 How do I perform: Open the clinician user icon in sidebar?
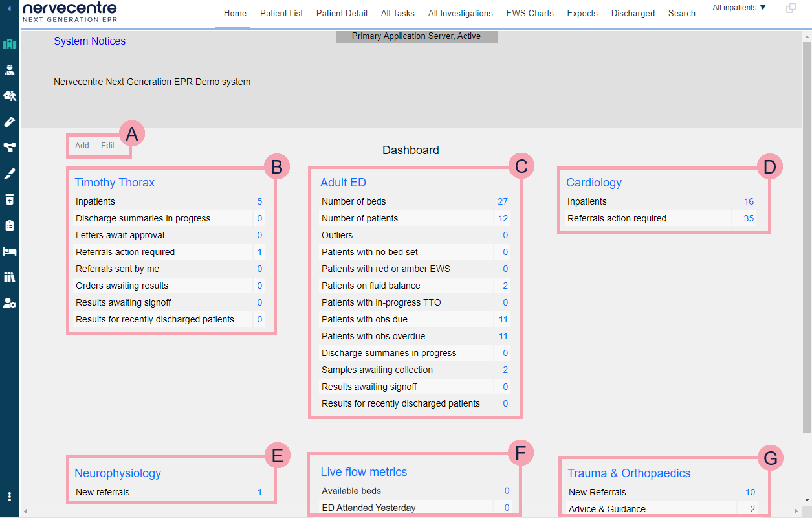coord(10,70)
